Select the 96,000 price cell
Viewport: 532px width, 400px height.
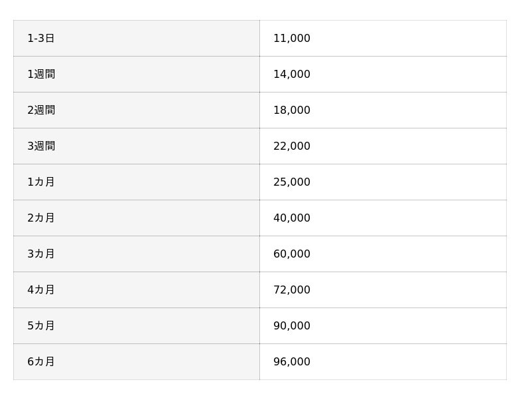pyautogui.click(x=292, y=362)
